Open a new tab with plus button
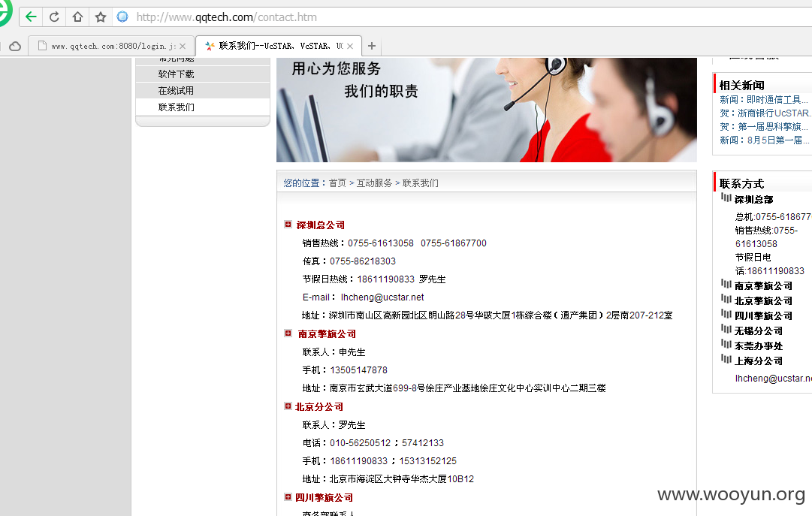Viewport: 812px width, 516px height. coord(371,46)
